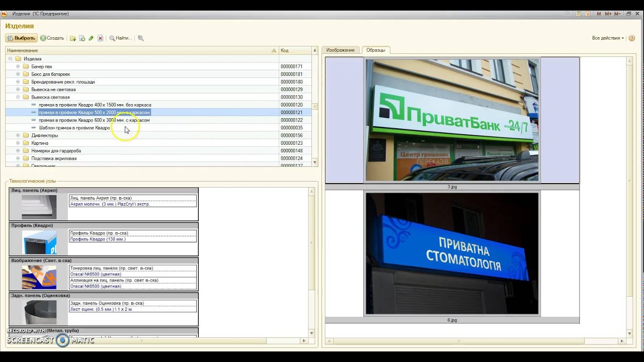
Task: Click the 1C application logo icon
Action: click(x=4, y=14)
